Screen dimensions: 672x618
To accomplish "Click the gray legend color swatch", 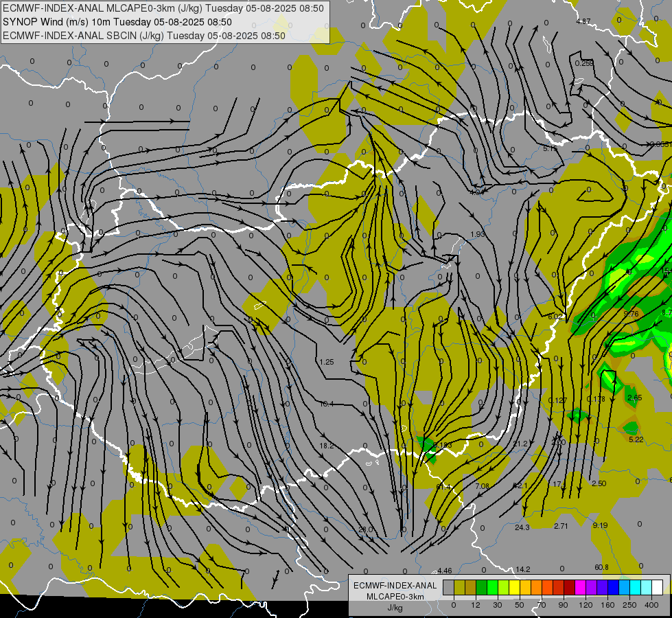I will pyautogui.click(x=449, y=587).
